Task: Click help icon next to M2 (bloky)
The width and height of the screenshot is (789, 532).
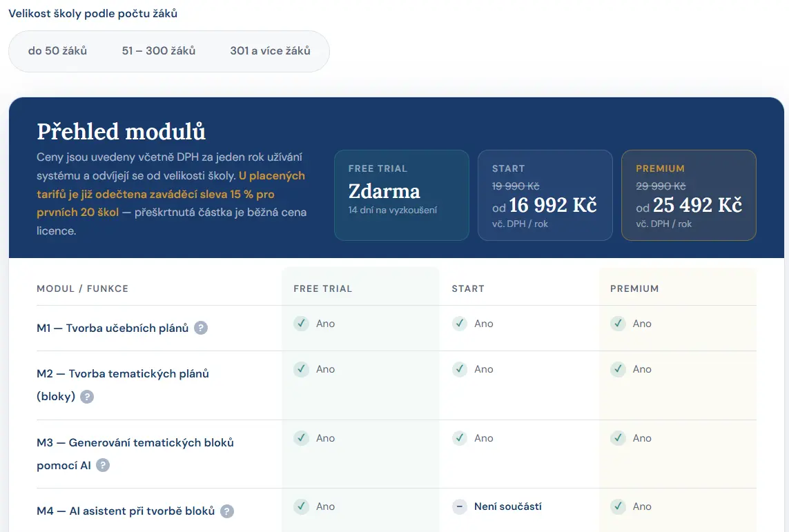Action: click(87, 397)
